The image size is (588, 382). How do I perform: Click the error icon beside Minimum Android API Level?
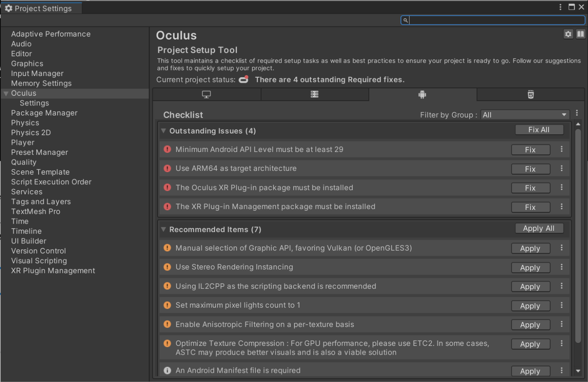click(167, 149)
